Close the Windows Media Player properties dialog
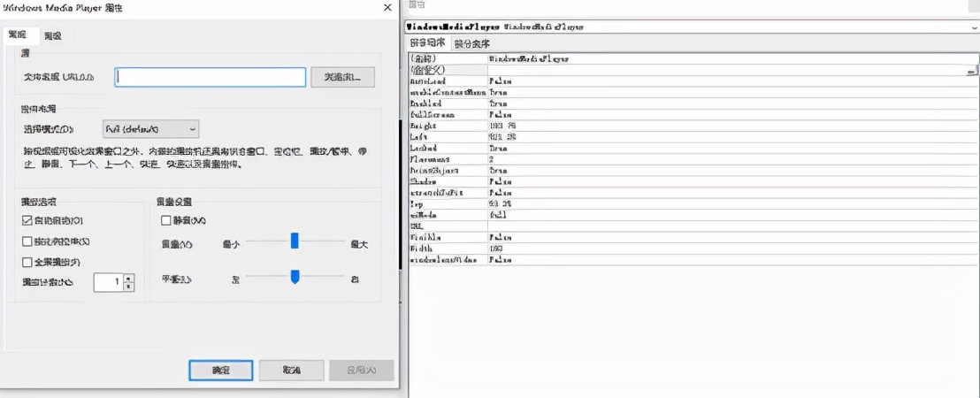 point(387,8)
